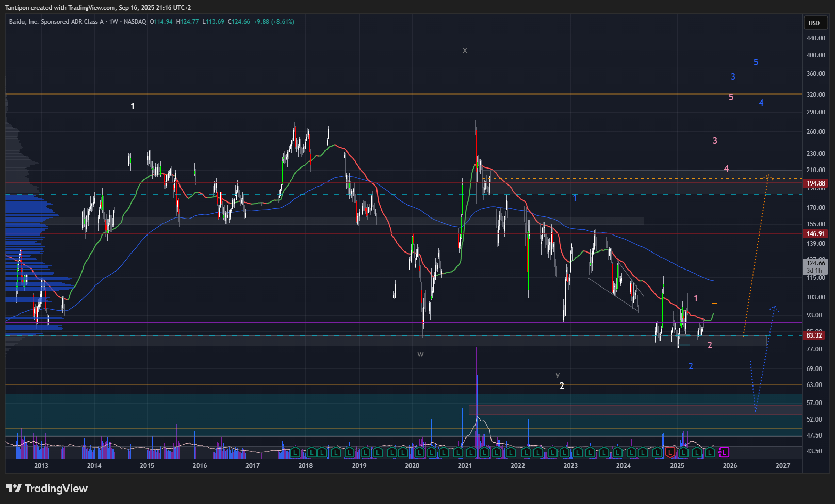Image resolution: width=835 pixels, height=504 pixels.
Task: Click the magenta upcoming earnings marker
Action: 724,452
